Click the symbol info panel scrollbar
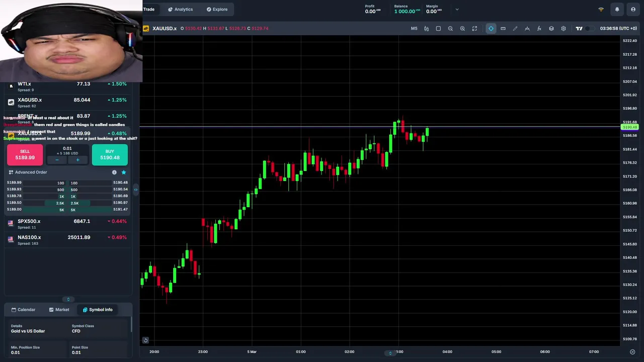 [131, 324]
